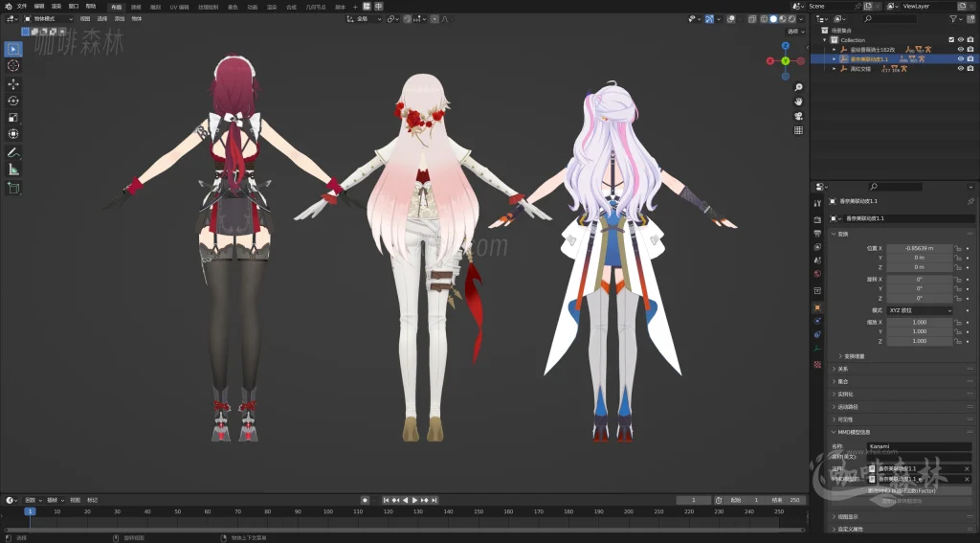
Task: Open the World properties tab
Action: click(x=817, y=274)
